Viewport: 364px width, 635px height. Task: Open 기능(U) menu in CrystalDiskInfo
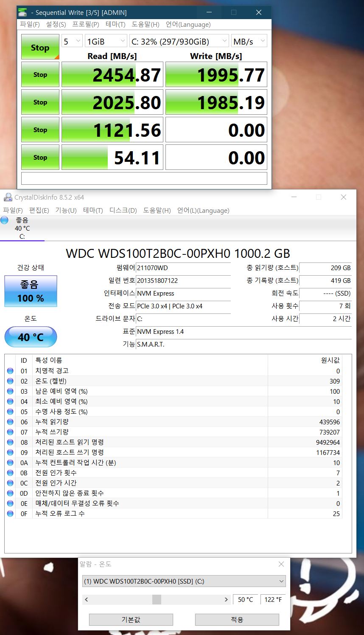pos(66,210)
